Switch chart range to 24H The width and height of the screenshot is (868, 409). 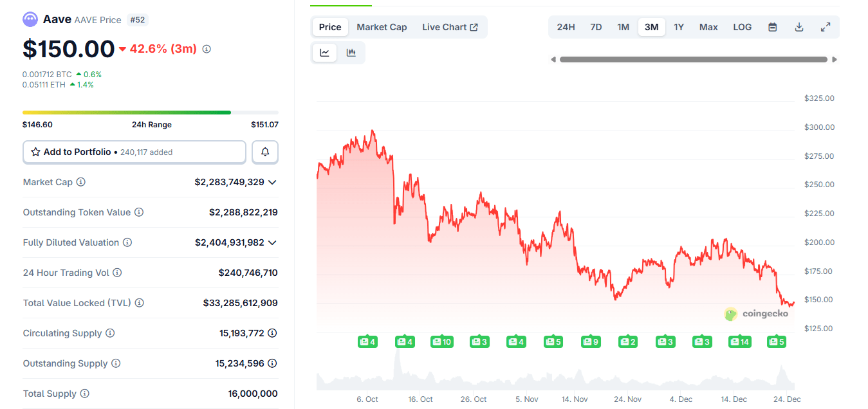tap(566, 26)
